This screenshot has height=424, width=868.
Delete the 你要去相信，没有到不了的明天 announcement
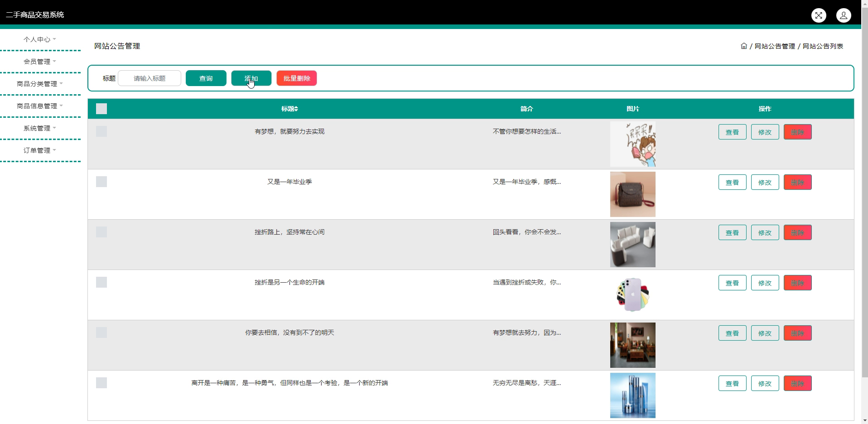[x=798, y=333]
